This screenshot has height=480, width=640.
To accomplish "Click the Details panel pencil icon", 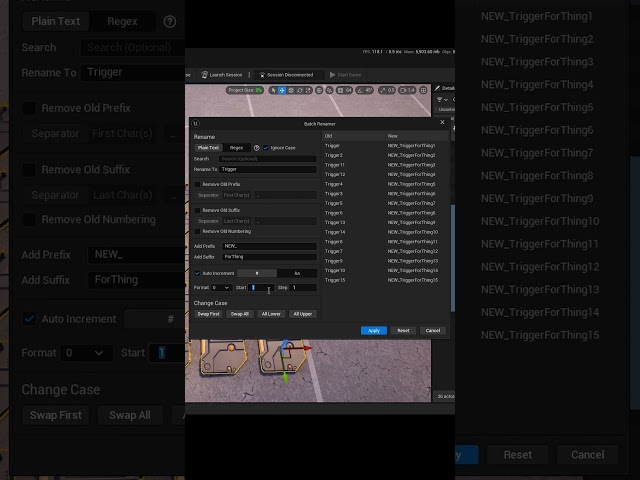I will pos(438,88).
